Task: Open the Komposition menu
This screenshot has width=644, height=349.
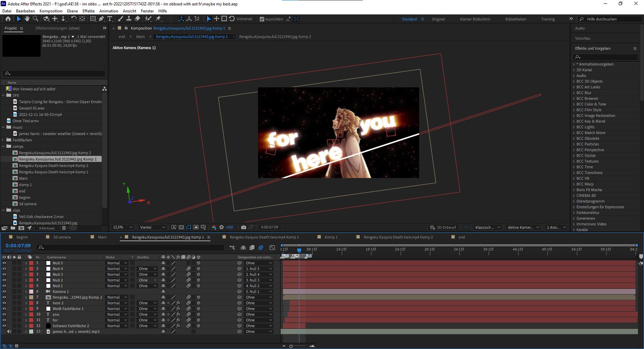Action: click(x=51, y=11)
